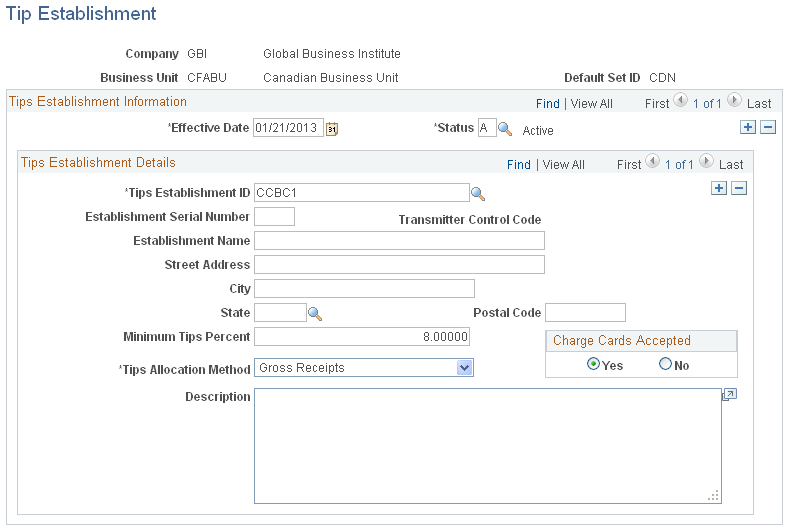Focus the Tips Establishment ID field
Viewport: 787px width, 530px height.
[362, 193]
